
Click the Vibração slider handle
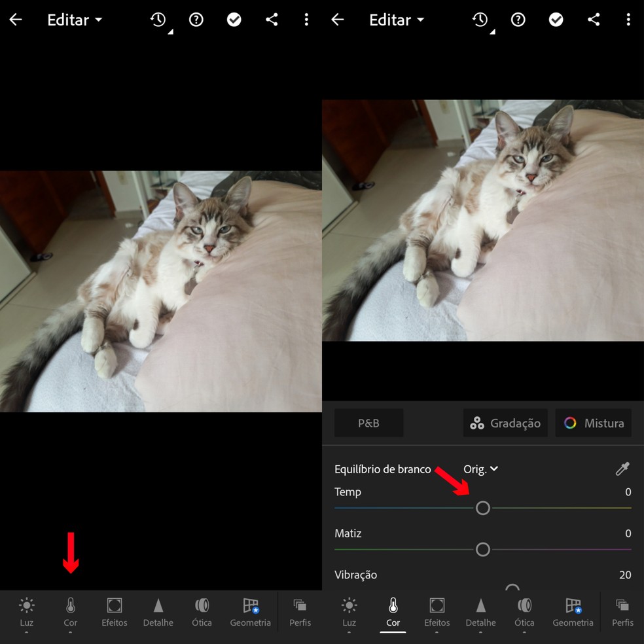(x=512, y=587)
